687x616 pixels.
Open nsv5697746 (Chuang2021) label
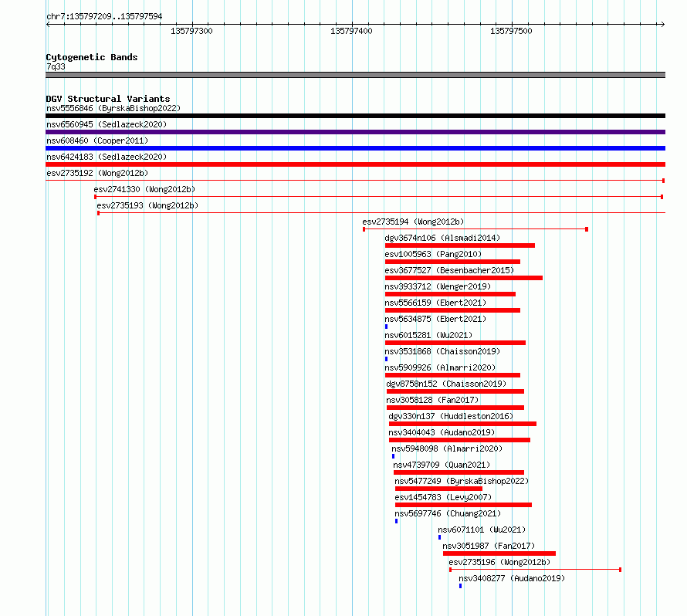[448, 513]
